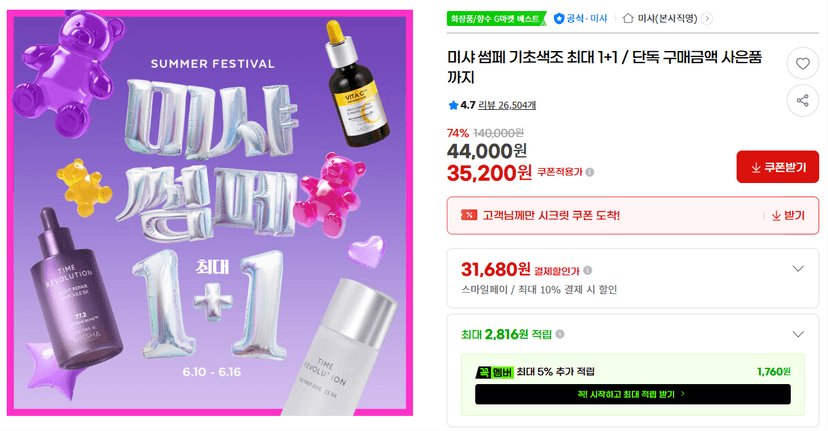Click the Summer Festival product image
The image size is (828, 431).
210,213
